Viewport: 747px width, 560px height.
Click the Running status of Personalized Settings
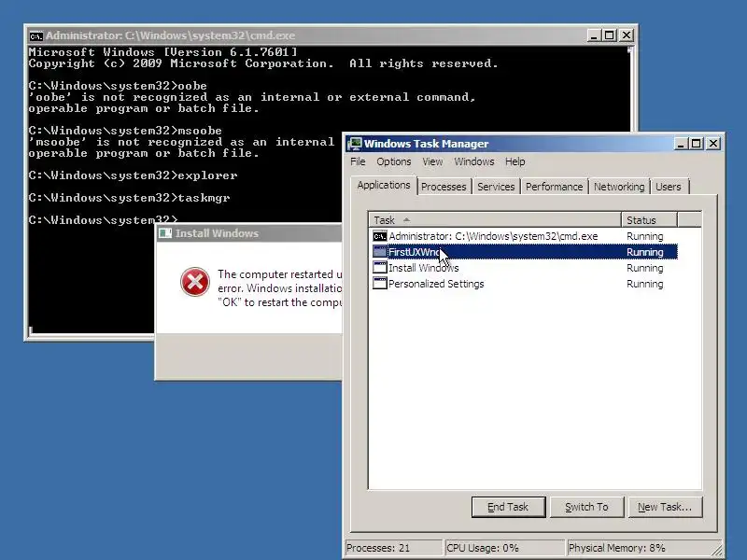644,285
